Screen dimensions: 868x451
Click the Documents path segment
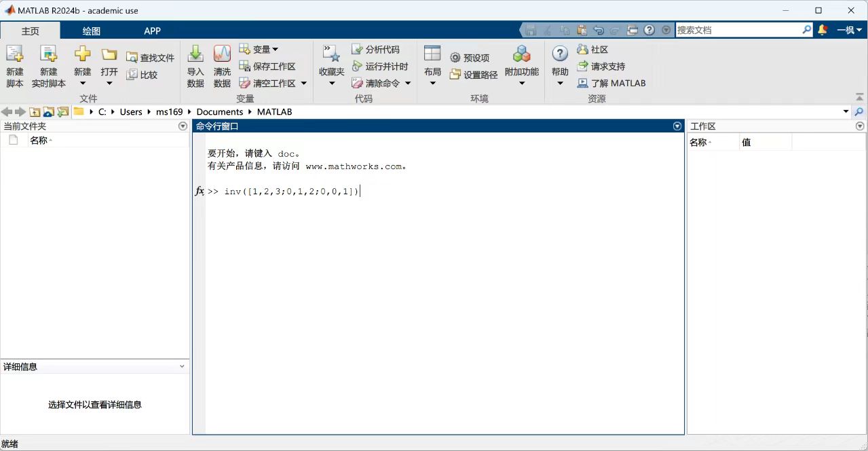point(220,112)
